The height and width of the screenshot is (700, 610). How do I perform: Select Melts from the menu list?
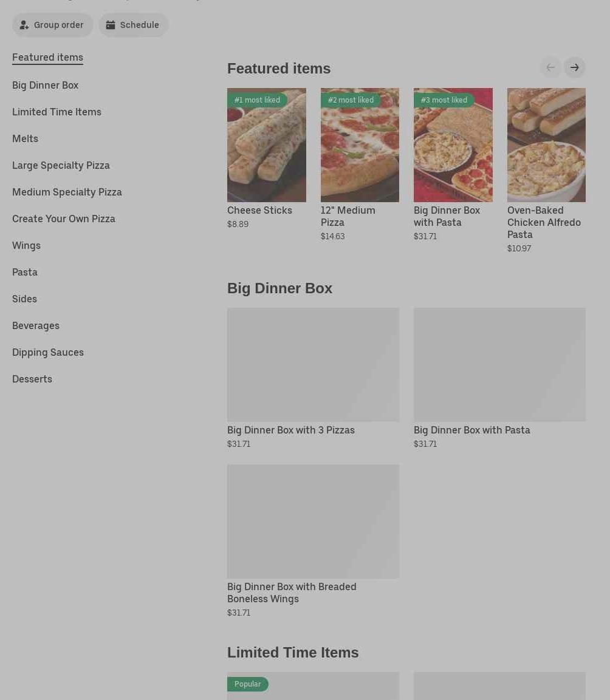click(25, 139)
